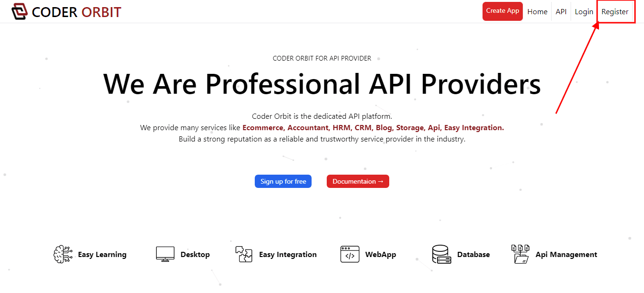Click the Easy Integration label text
The height and width of the screenshot is (293, 644).
287,255
